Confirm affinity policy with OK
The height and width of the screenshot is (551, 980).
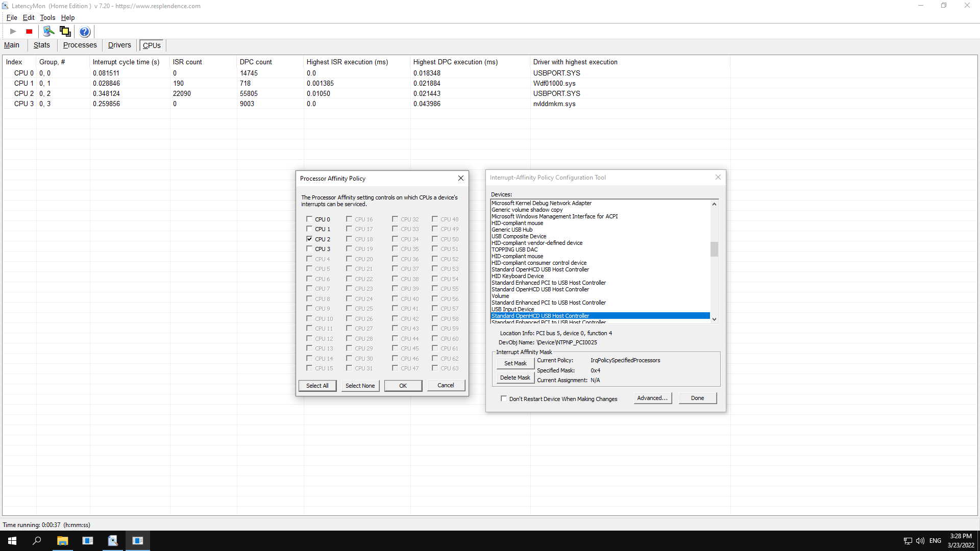[403, 386]
